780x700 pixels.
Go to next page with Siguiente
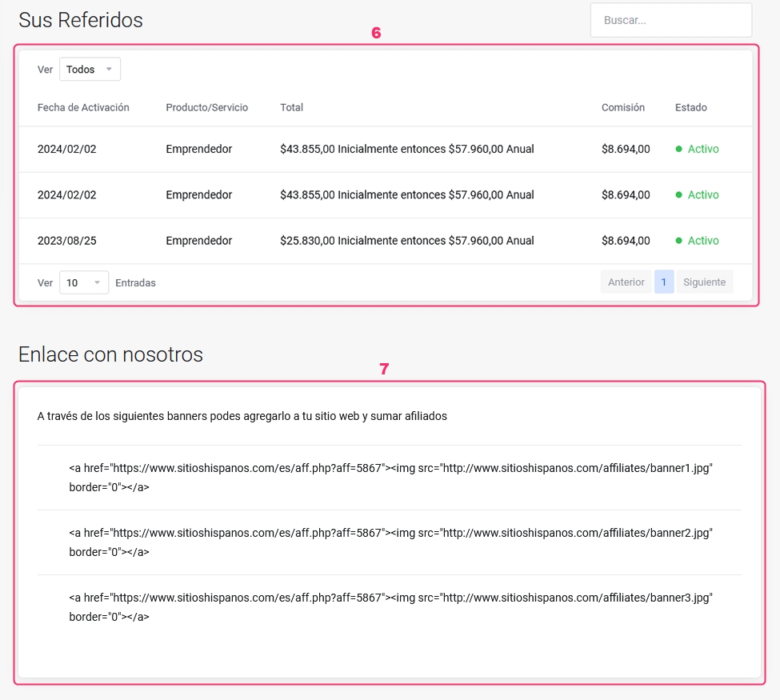pyautogui.click(x=704, y=282)
